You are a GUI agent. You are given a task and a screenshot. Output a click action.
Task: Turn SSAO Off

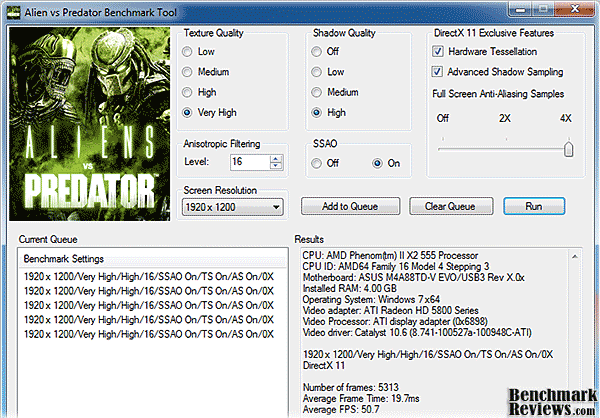[x=316, y=163]
